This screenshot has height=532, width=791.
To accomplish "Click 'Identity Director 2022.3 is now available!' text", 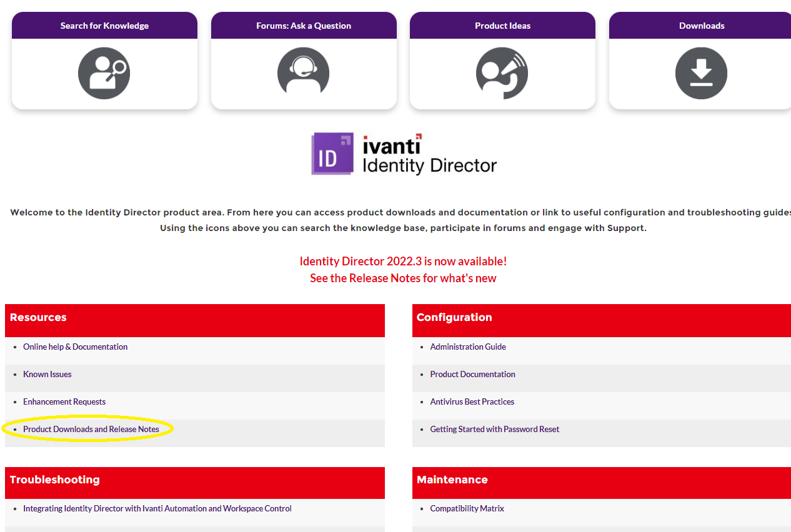I will (x=403, y=261).
